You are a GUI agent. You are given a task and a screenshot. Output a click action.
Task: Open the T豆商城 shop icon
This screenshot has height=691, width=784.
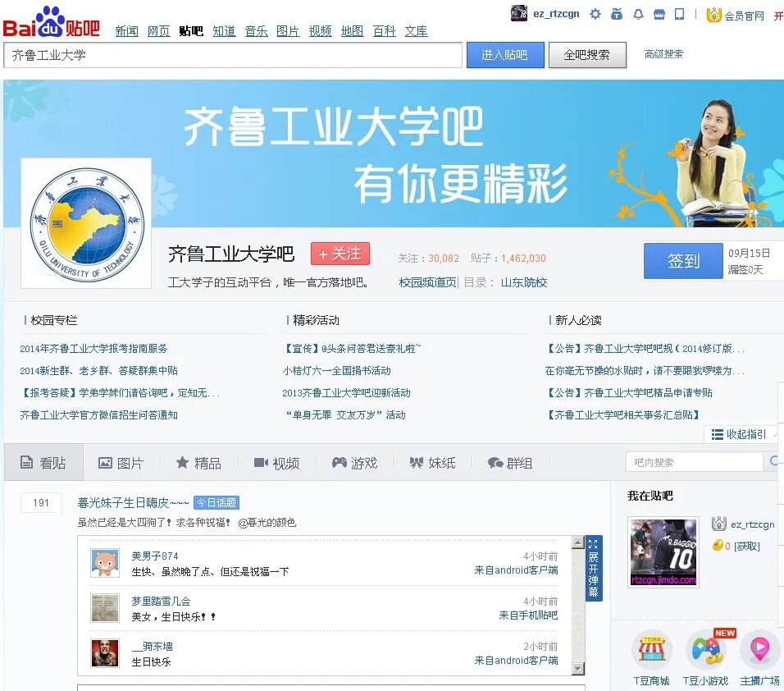pos(652,648)
